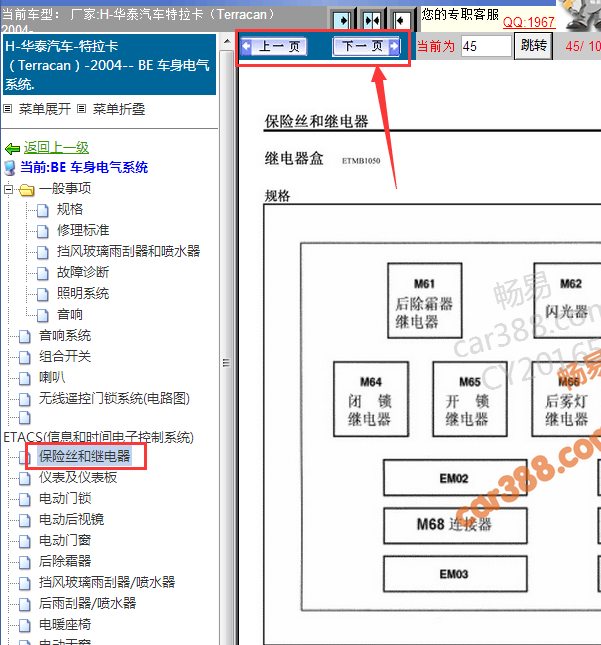
Task: Open the 喇叭 tree item
Action: 52,377
